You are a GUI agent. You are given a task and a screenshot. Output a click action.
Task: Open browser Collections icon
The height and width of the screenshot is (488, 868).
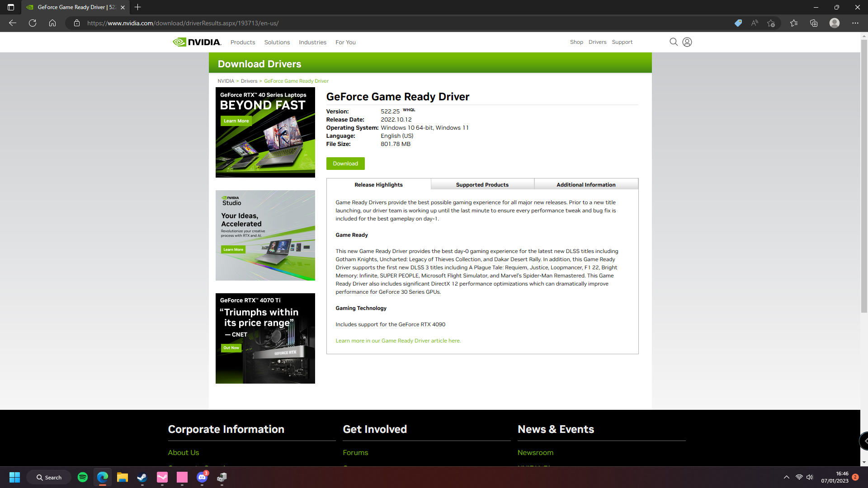click(x=814, y=23)
